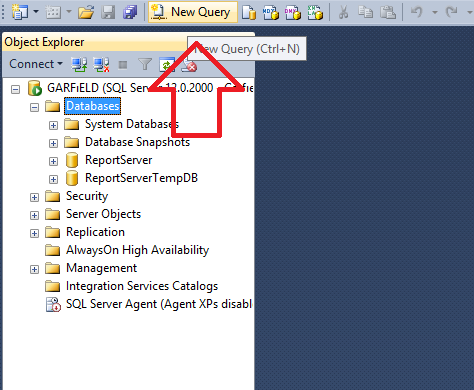Click the SQL Server Agent status icon

pyautogui.click(x=53, y=304)
